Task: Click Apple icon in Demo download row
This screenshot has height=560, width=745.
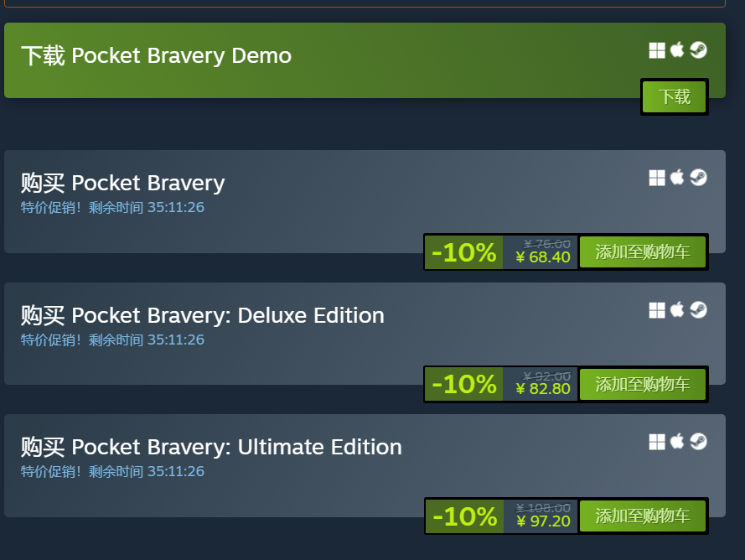Action: (677, 50)
